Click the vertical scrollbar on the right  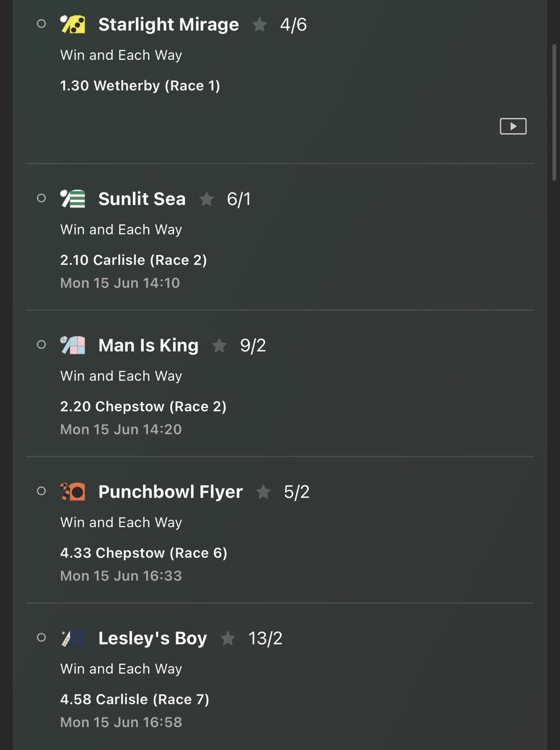click(553, 112)
